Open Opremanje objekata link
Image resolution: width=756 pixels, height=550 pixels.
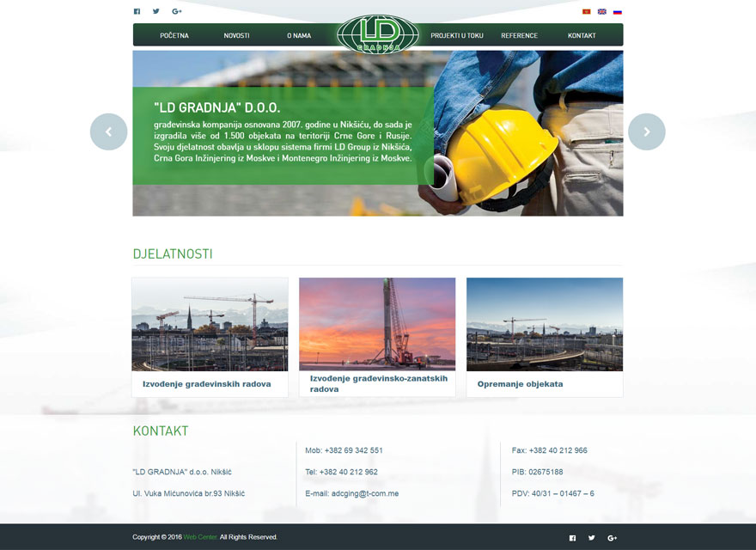[521, 384]
